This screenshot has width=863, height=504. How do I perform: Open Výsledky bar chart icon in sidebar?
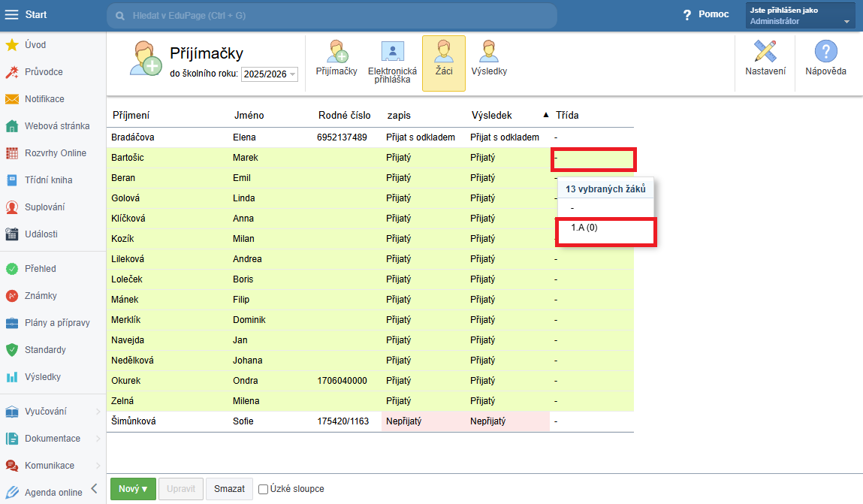pos(11,377)
